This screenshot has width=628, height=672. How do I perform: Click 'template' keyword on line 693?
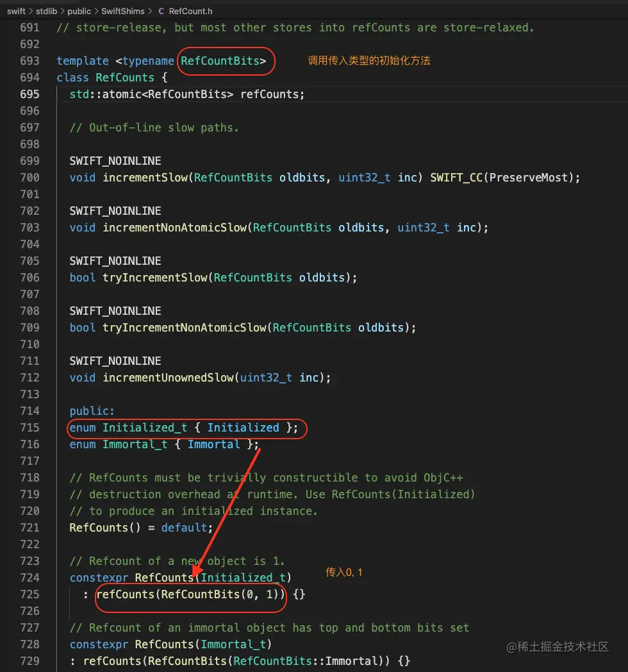(83, 61)
